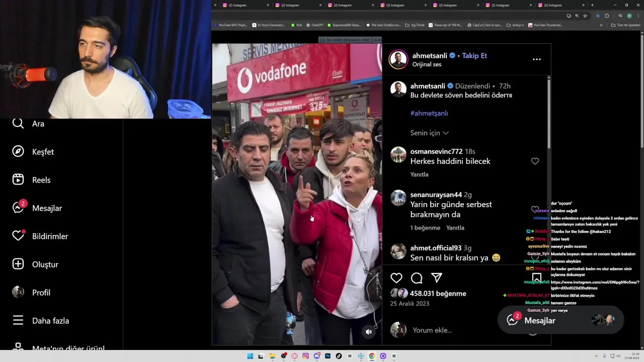Open Chrome profile avatar button

(629, 16)
